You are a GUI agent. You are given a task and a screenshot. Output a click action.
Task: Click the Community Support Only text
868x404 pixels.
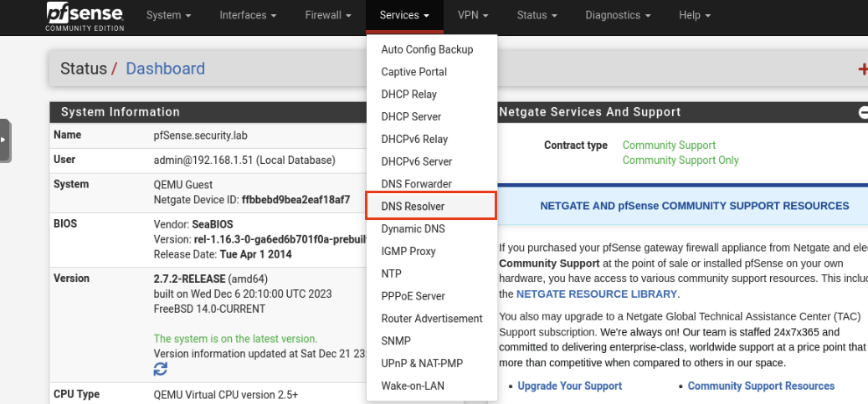click(681, 160)
